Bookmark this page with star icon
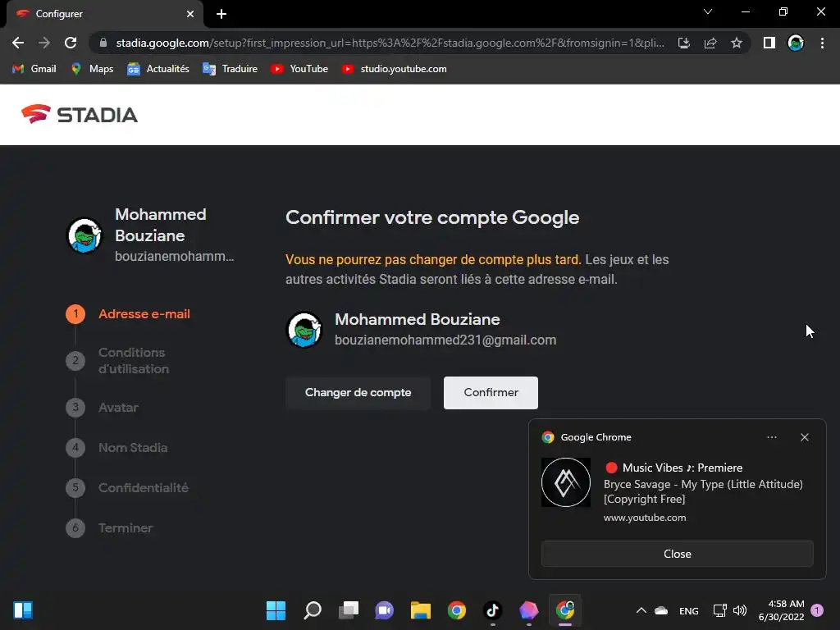This screenshot has height=630, width=840. (x=737, y=43)
